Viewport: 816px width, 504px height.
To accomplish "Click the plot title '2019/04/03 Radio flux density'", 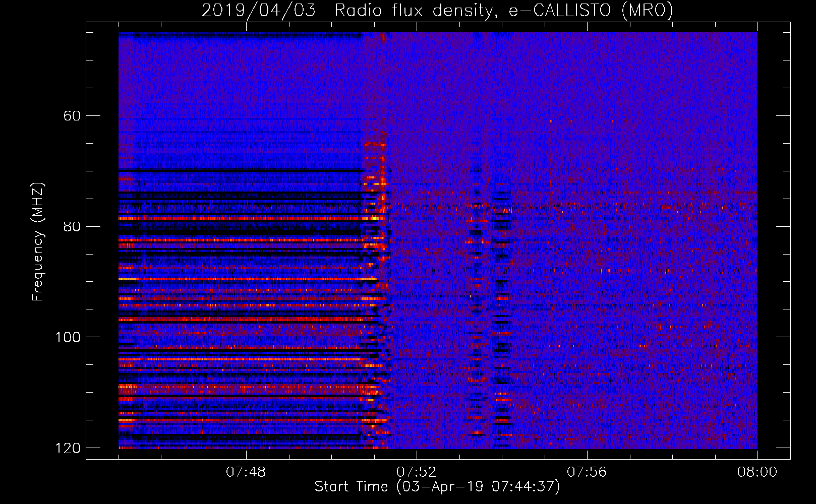I will coord(437,10).
